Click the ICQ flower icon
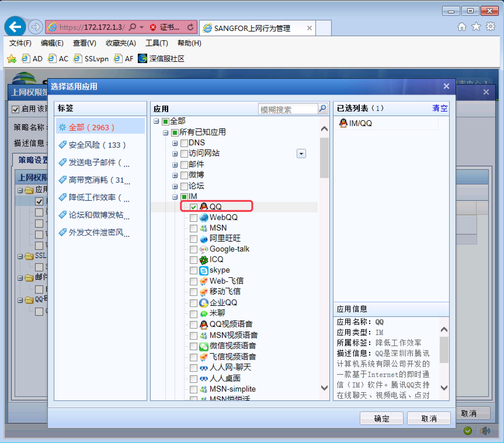The width and height of the screenshot is (504, 443). click(x=204, y=260)
